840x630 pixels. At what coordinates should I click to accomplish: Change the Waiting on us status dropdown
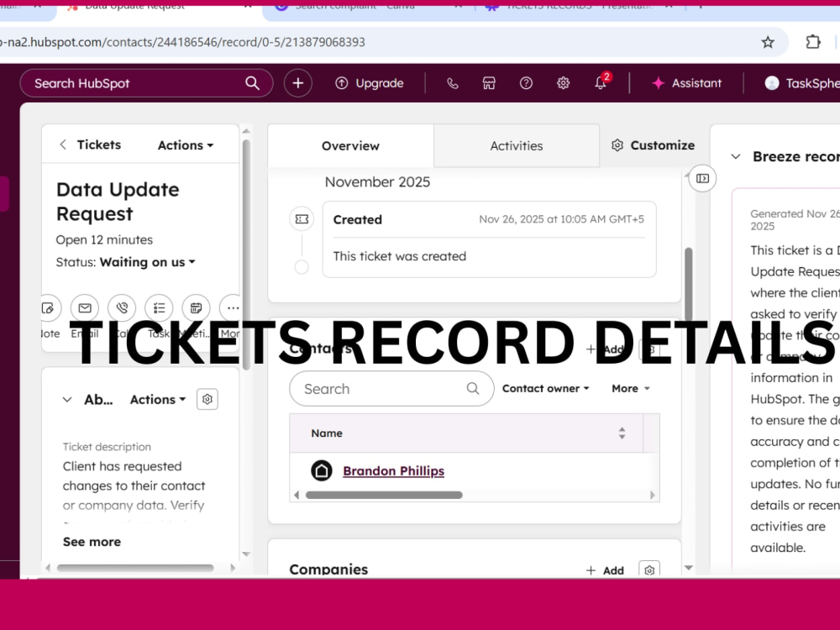click(147, 262)
